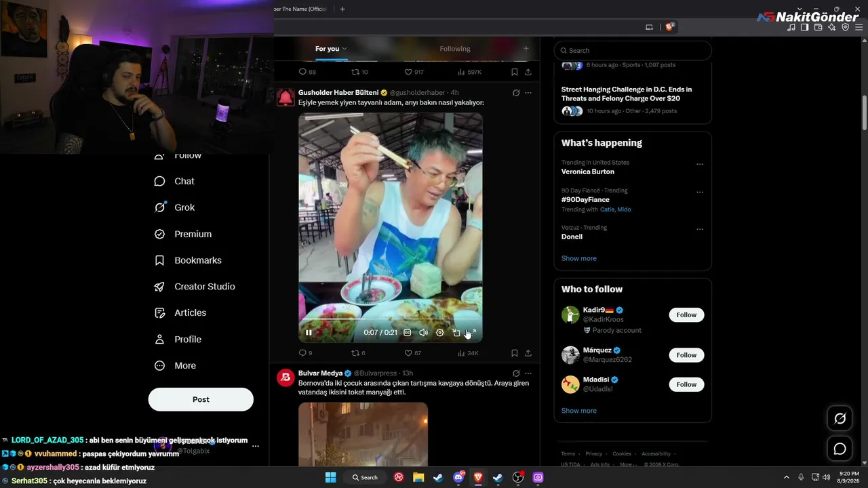The image size is (868, 488).
Task: Follow Mdadisi account
Action: point(686,384)
